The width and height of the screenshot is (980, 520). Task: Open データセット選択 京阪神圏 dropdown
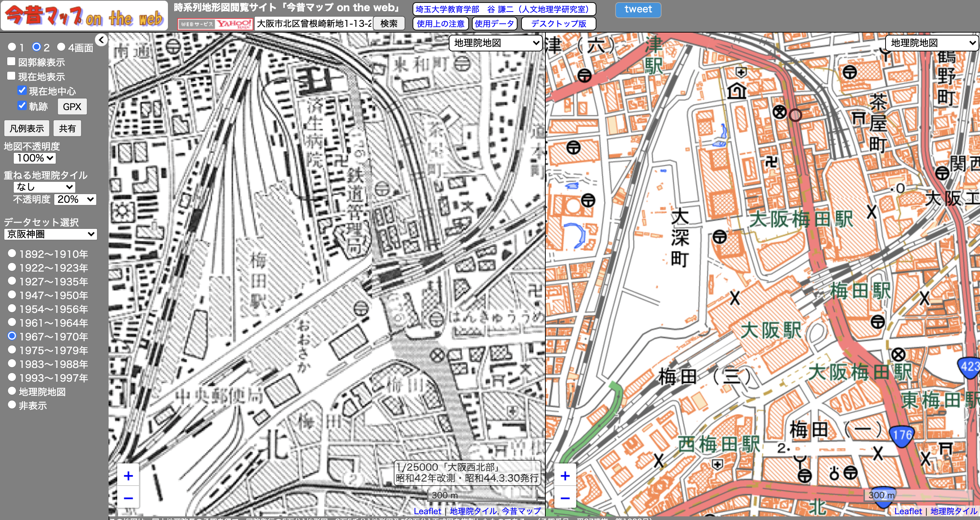coord(51,234)
